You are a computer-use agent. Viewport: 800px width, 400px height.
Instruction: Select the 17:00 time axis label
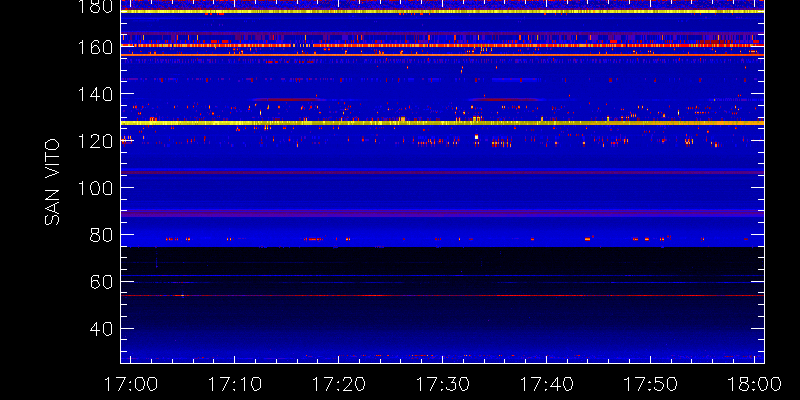click(x=130, y=384)
